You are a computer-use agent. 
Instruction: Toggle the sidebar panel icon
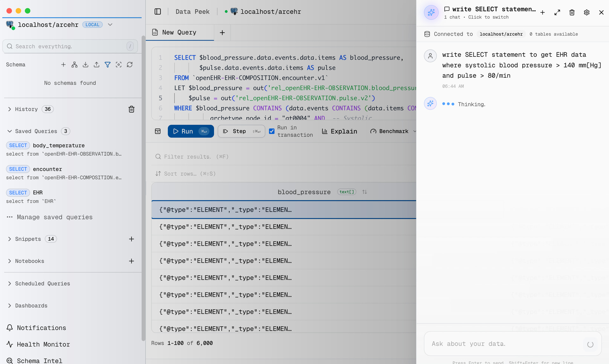click(x=158, y=12)
